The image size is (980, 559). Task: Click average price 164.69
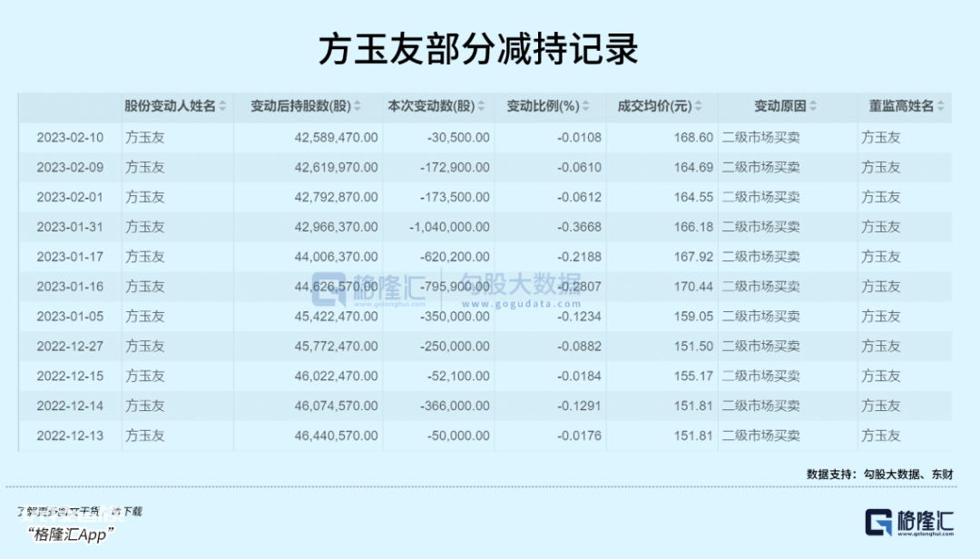coord(693,168)
